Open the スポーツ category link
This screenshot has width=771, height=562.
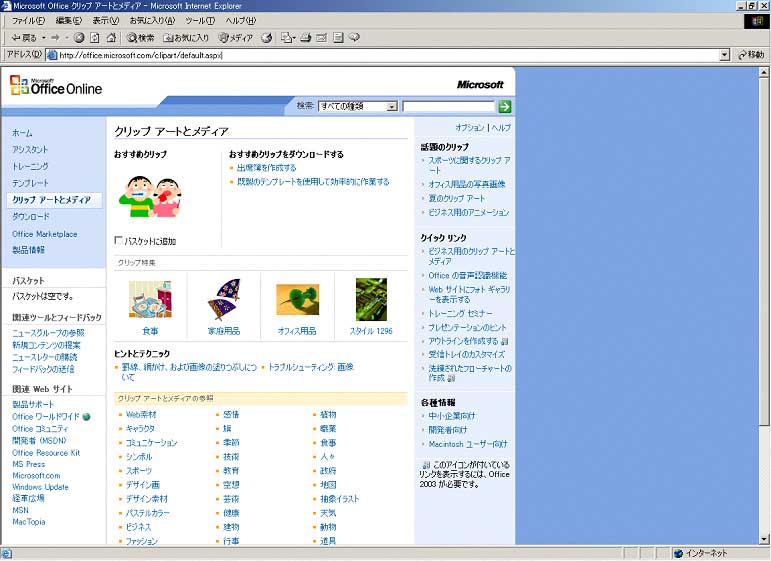click(139, 471)
